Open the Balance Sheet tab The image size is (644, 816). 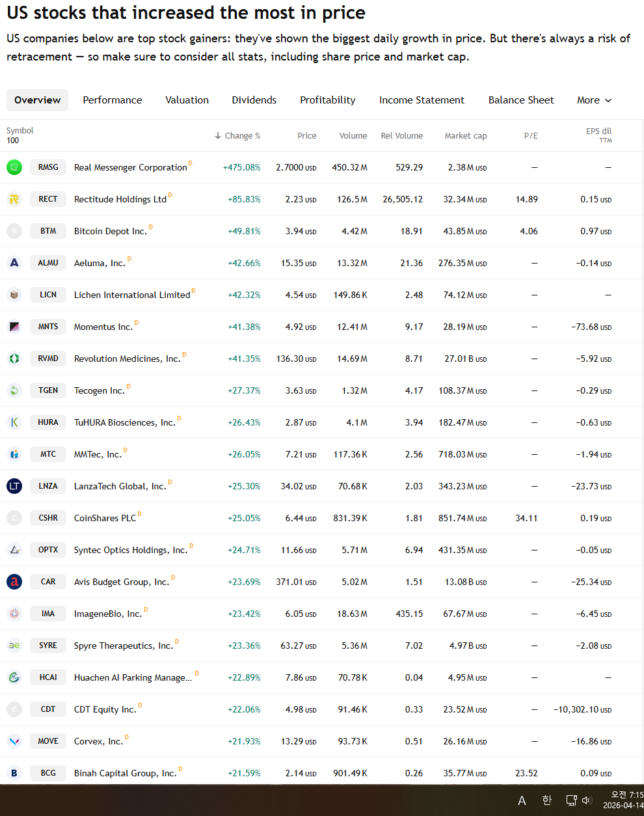[521, 100]
